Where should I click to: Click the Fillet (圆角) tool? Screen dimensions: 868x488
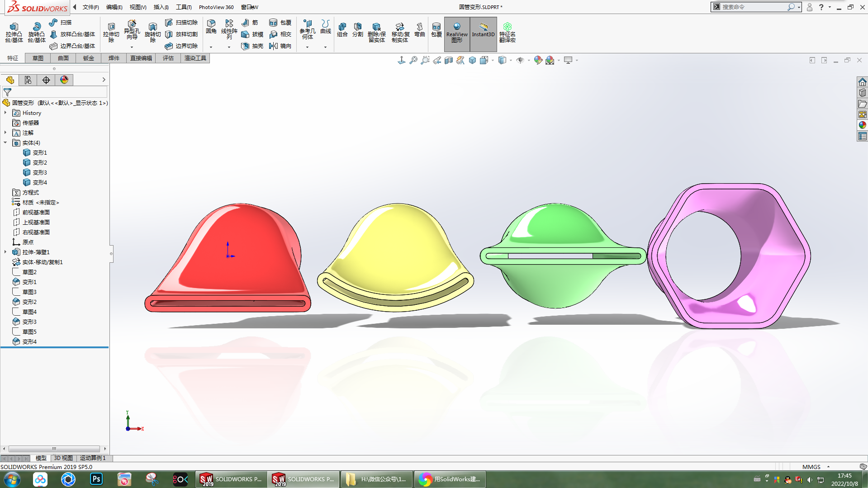pos(211,27)
